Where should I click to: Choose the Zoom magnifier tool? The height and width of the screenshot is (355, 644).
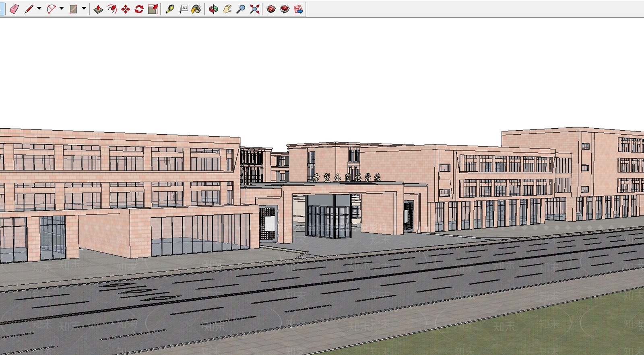[x=241, y=9]
